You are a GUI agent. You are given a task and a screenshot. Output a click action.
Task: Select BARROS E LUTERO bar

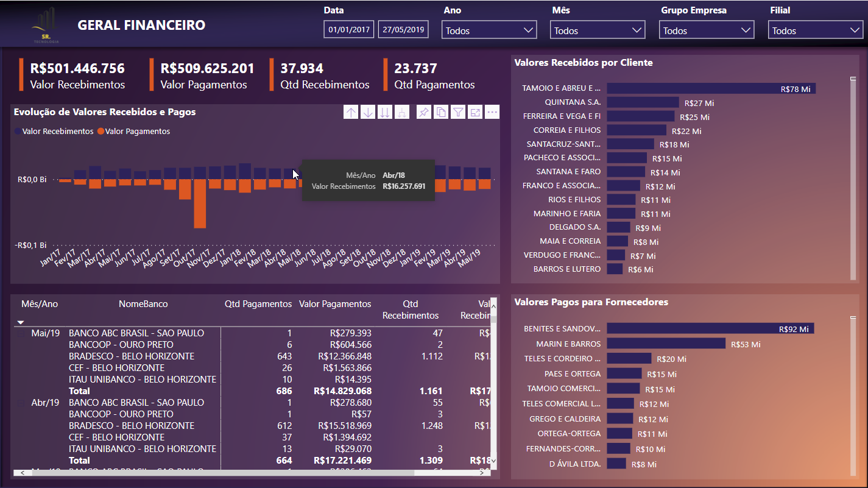pos(615,269)
